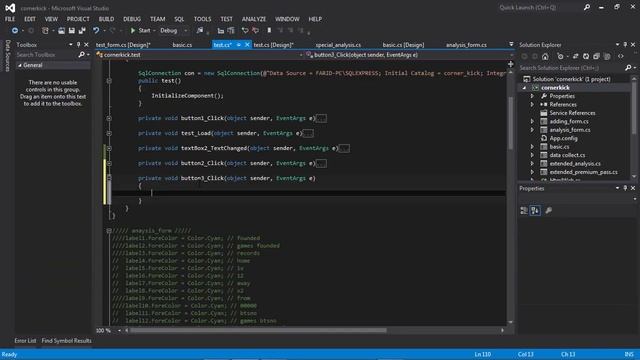This screenshot has width=640, height=360.
Task: Switch to the test_form.cs [Design] tab
Action: [123, 45]
